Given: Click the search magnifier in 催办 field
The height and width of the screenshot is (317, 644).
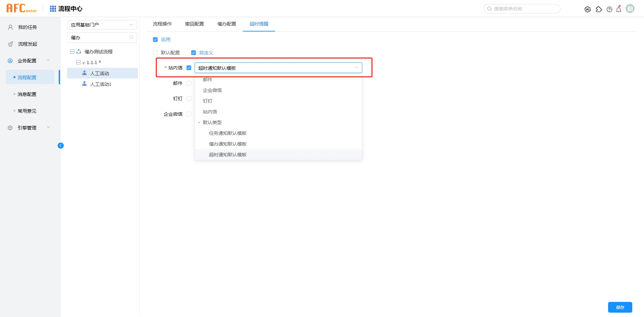Looking at the screenshot, I should [131, 37].
